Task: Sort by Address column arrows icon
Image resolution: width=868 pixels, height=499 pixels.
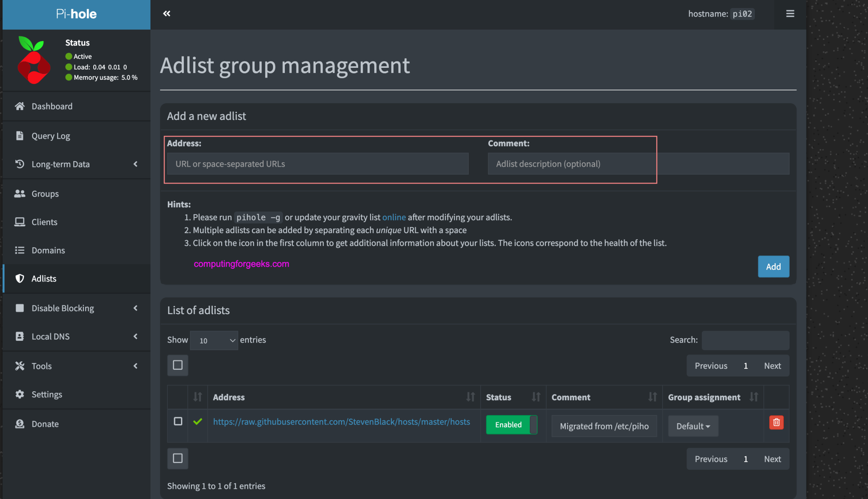Action: tap(470, 397)
